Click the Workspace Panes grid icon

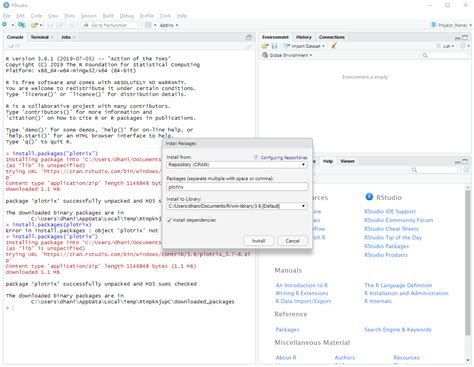pyautogui.click(x=148, y=25)
